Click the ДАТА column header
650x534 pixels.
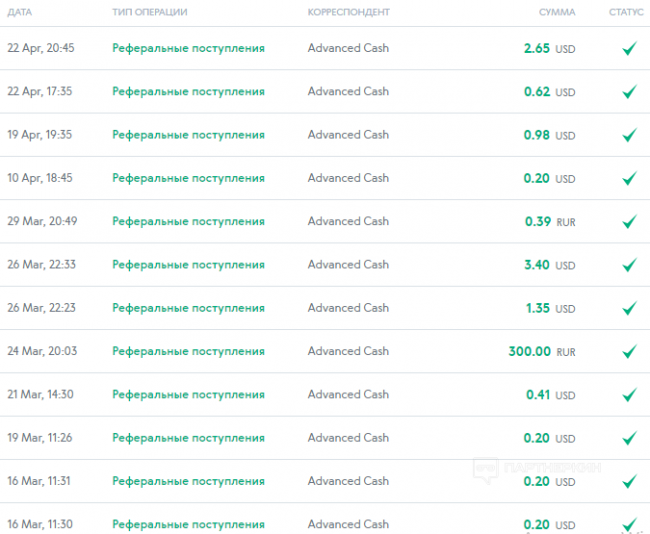point(19,12)
